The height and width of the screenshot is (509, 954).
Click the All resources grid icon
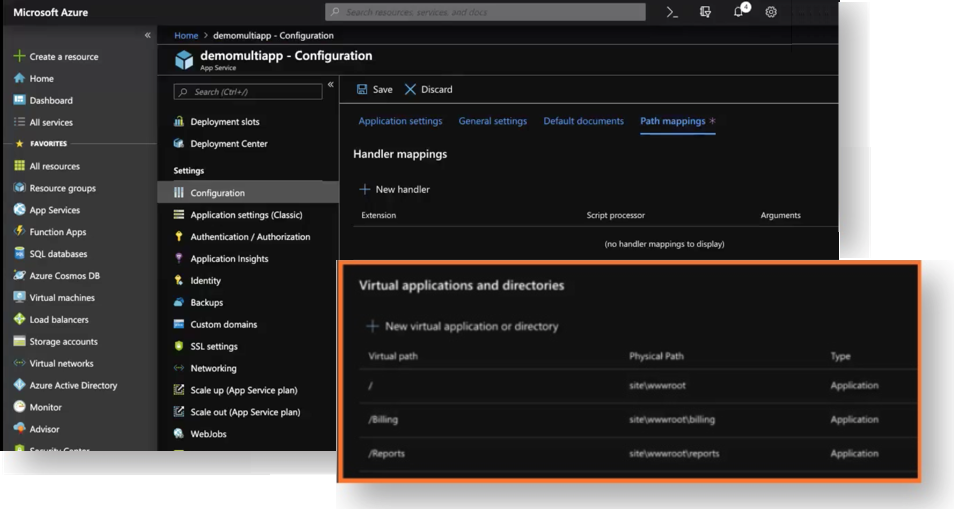(19, 165)
